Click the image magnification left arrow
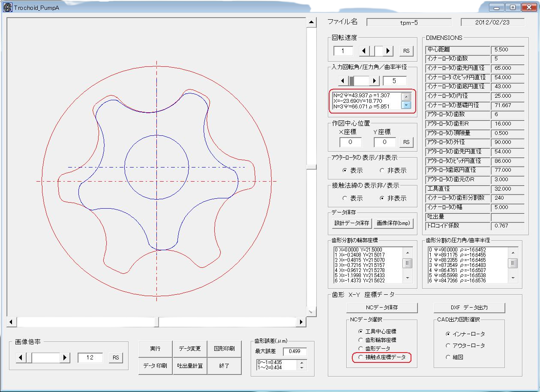 (21, 357)
